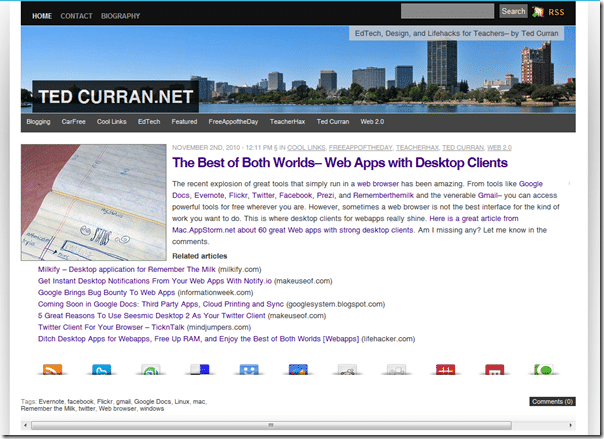Share post via the blue Twitter bird icon
The width and height of the screenshot is (604, 439).
pos(102,370)
